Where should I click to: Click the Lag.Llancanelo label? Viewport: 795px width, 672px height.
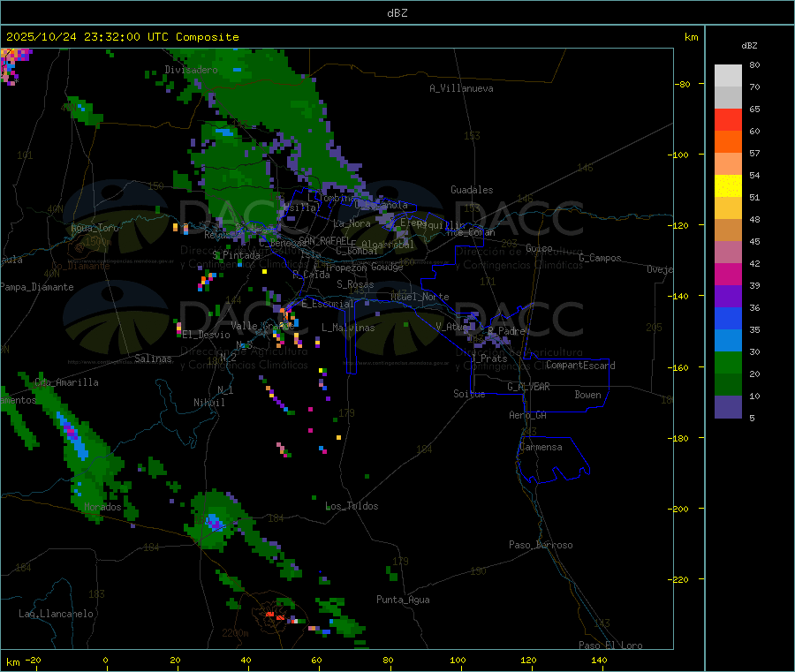point(57,614)
